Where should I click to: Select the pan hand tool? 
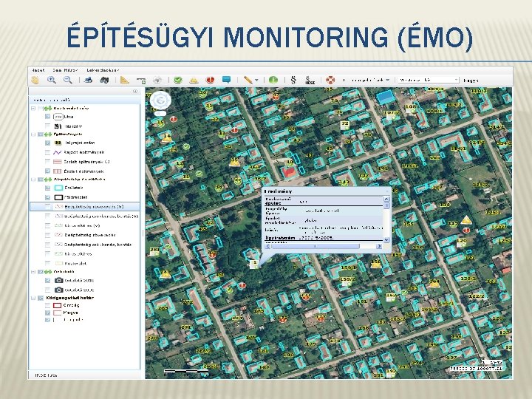(35, 81)
